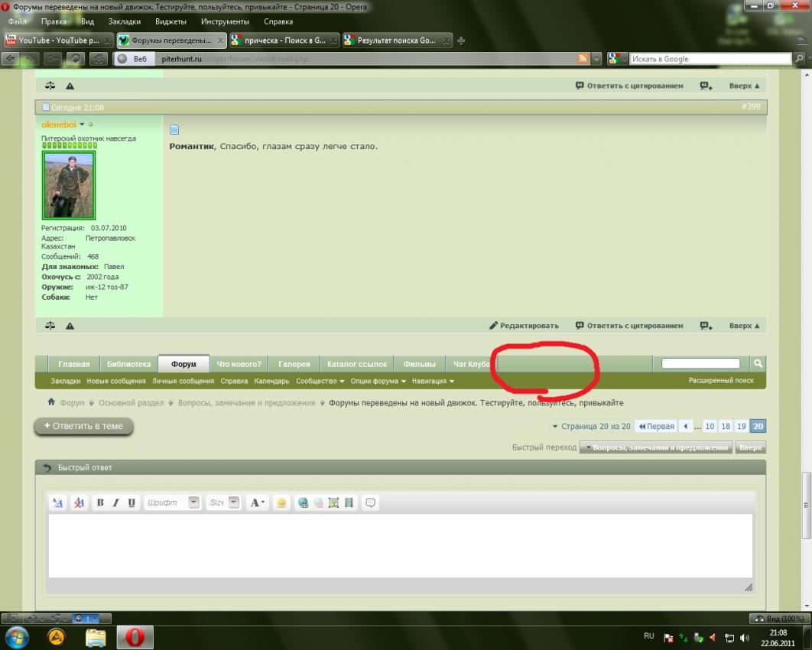Click the insert link icon in editor toolbar
This screenshot has width=812, height=650.
303,503
